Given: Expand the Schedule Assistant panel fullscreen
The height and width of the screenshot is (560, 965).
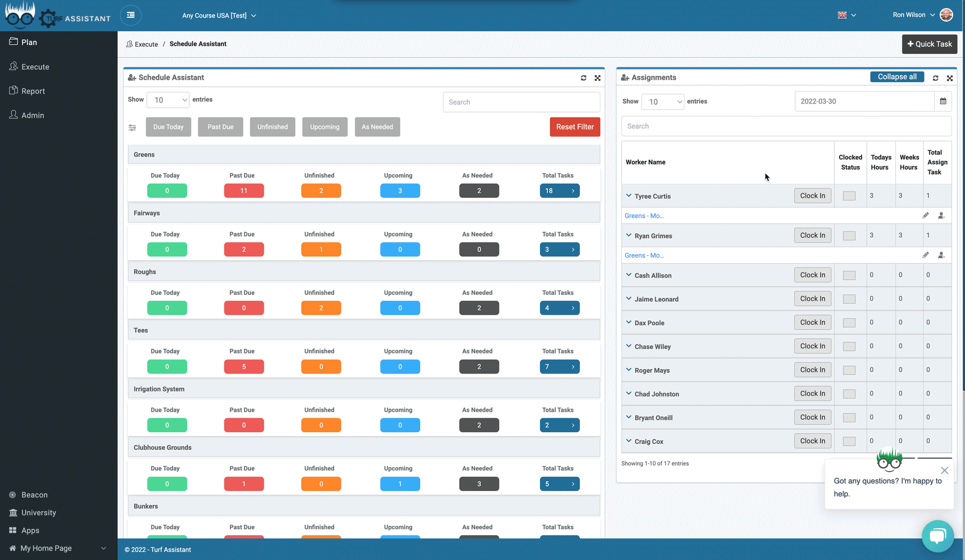Looking at the screenshot, I should click(x=598, y=78).
